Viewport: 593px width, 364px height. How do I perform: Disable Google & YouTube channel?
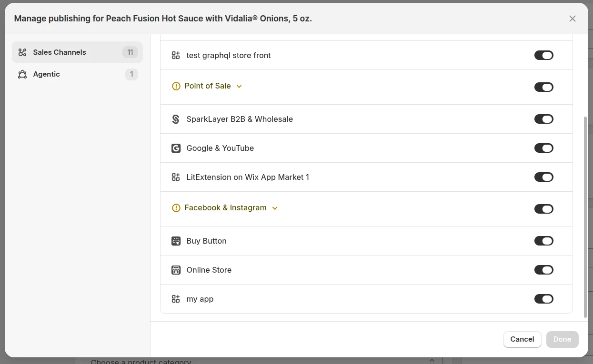point(543,148)
